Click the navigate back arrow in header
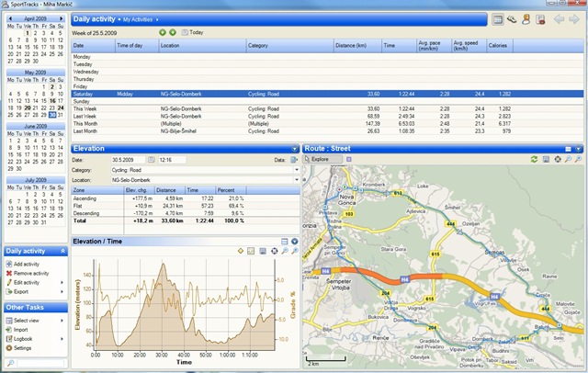This screenshot has height=373, width=588. click(x=560, y=18)
